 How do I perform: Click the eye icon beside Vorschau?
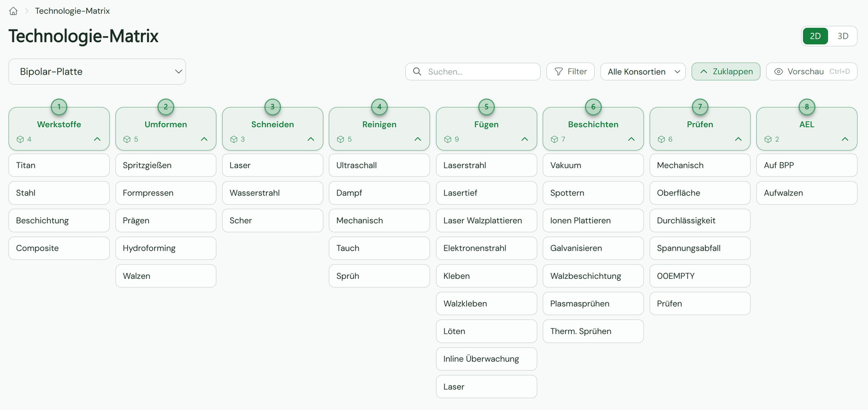[778, 72]
